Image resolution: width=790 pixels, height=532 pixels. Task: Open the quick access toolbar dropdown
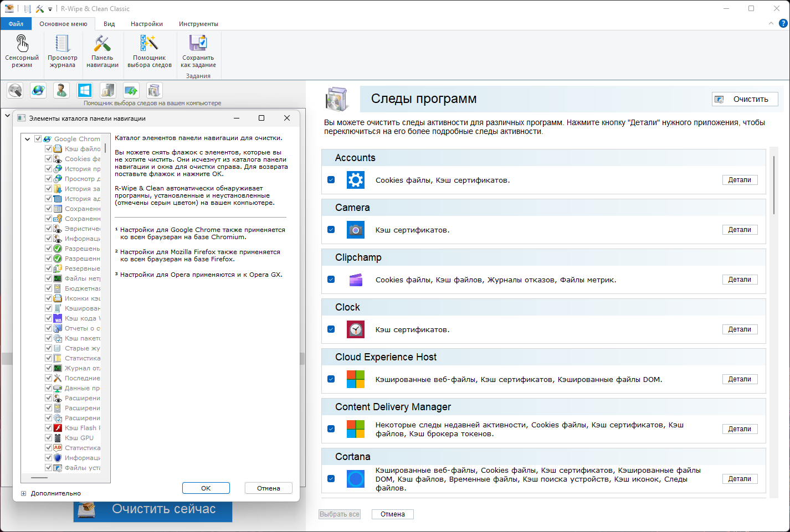50,9
